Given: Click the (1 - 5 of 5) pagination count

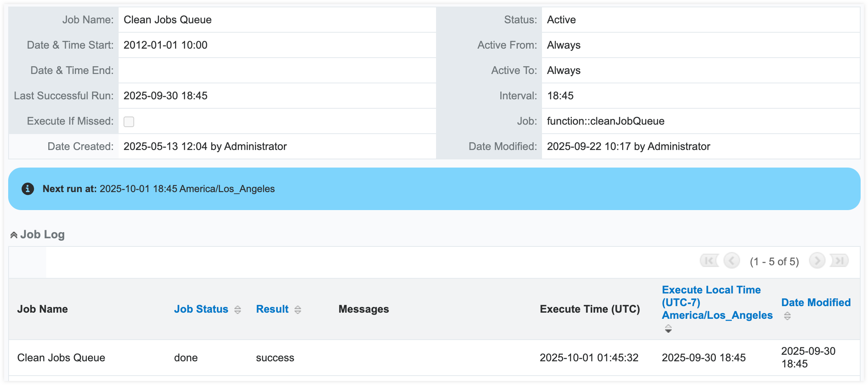Looking at the screenshot, I should point(774,262).
